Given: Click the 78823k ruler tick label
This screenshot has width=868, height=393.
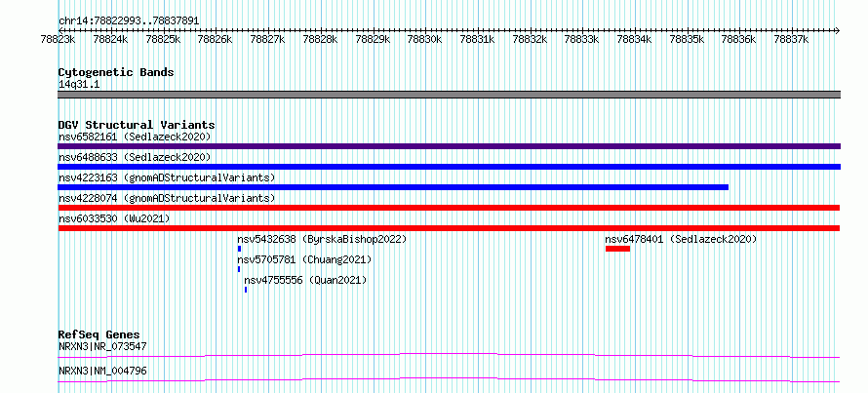Looking at the screenshot, I should (x=59, y=39).
